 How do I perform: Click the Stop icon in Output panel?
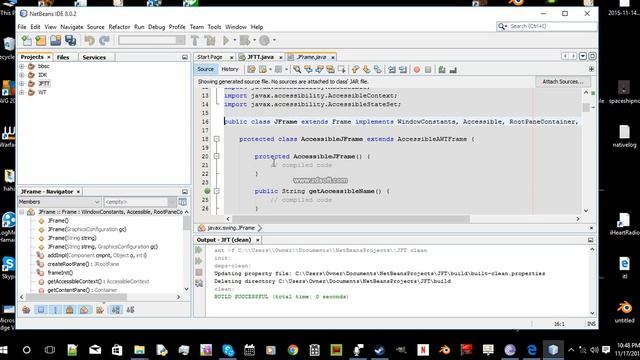click(x=199, y=272)
